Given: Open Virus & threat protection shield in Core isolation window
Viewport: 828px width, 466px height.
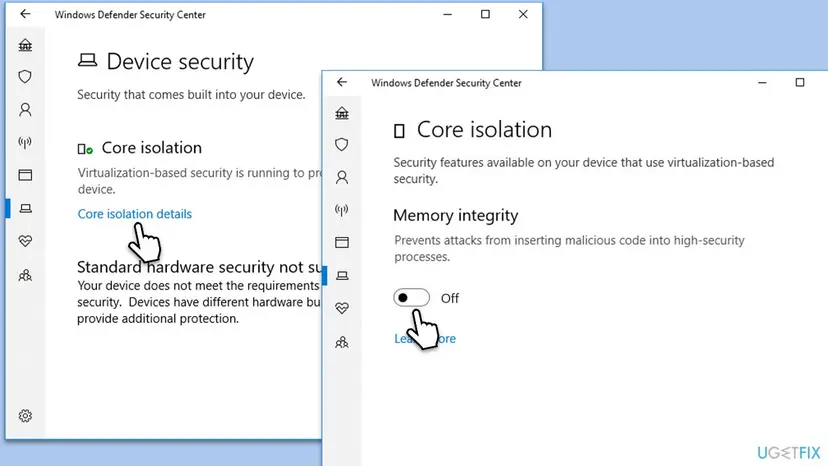Looking at the screenshot, I should click(x=342, y=144).
